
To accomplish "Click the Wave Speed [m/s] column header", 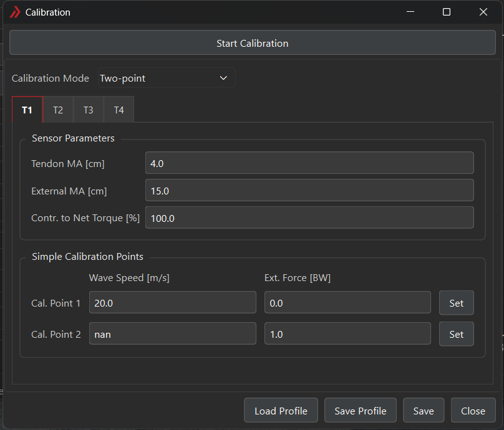I will click(x=129, y=278).
